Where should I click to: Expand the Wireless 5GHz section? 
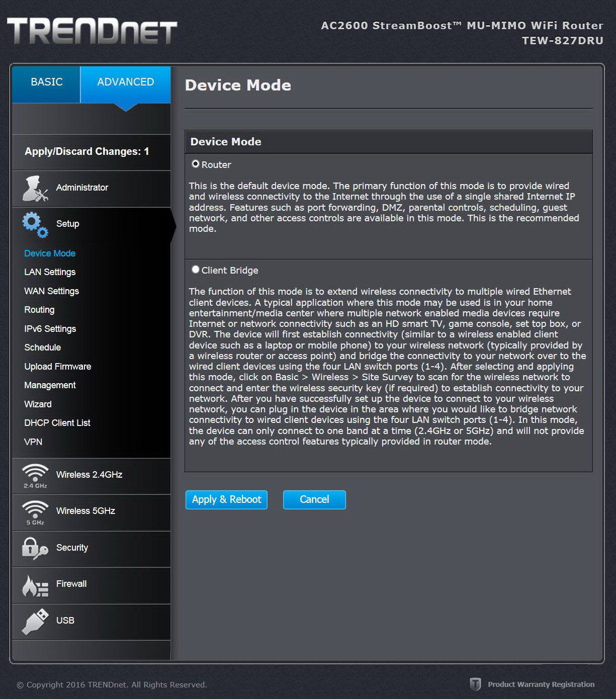[x=92, y=513]
